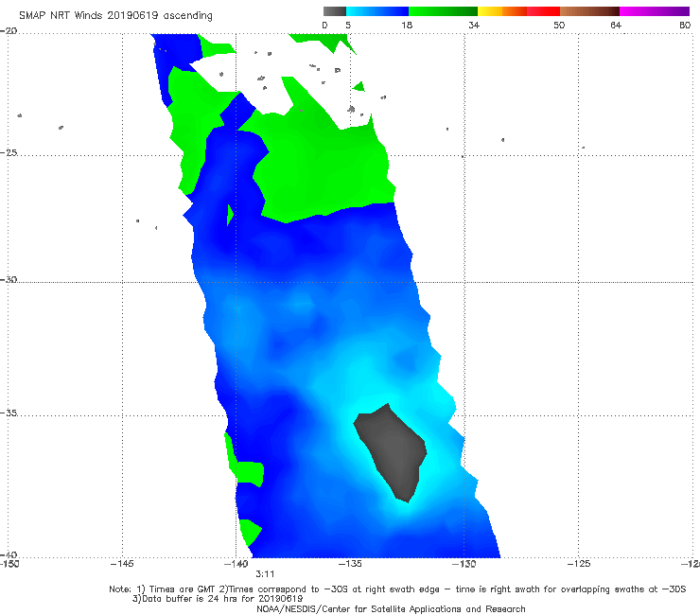Click the 'Note: 1) Times are GMT' footnote line
The image size is (700, 615).
397,589
